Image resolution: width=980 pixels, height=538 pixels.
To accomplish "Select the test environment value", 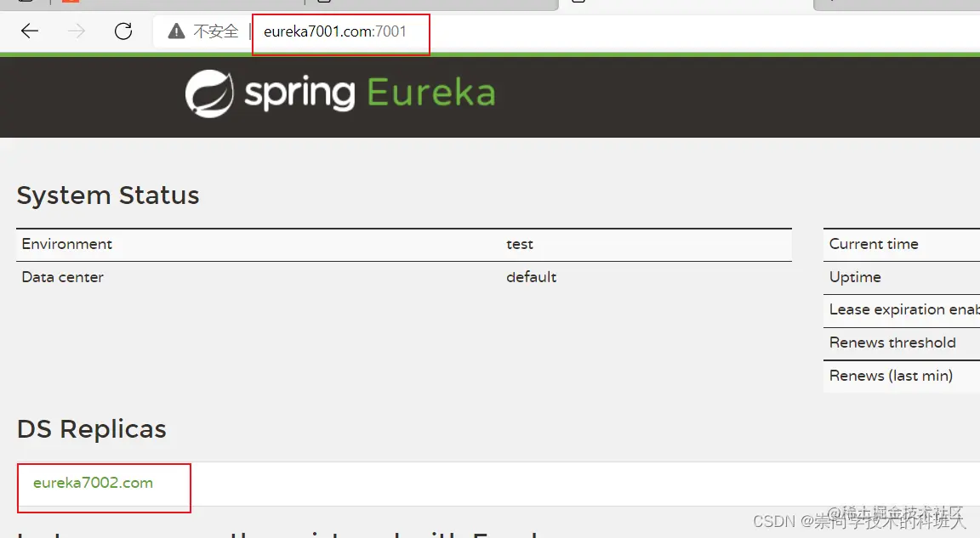I will (x=520, y=245).
